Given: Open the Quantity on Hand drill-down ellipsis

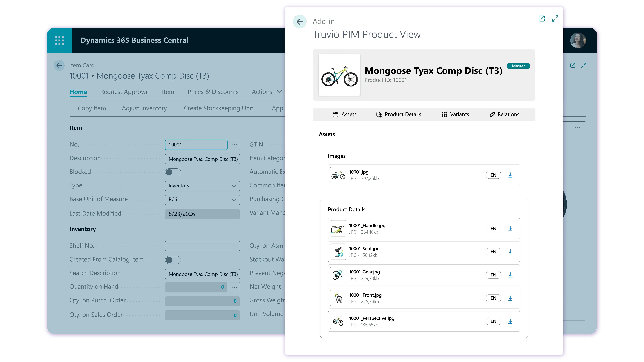Looking at the screenshot, I should pyautogui.click(x=235, y=287).
